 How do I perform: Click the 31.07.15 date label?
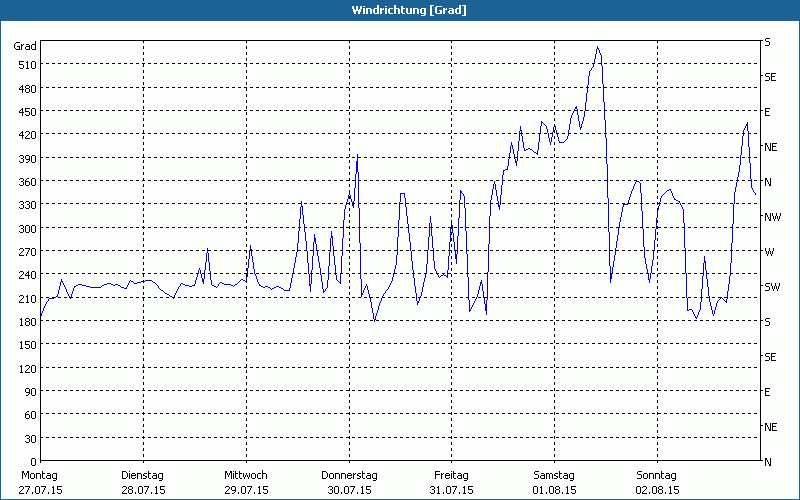click(452, 490)
